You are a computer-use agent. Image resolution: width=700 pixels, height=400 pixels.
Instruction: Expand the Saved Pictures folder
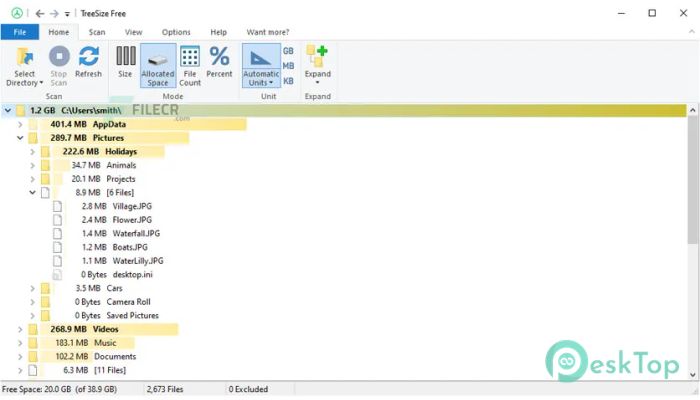[32, 316]
